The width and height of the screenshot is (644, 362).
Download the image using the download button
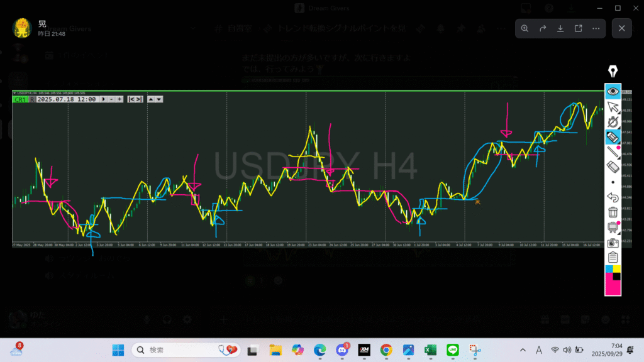click(560, 28)
